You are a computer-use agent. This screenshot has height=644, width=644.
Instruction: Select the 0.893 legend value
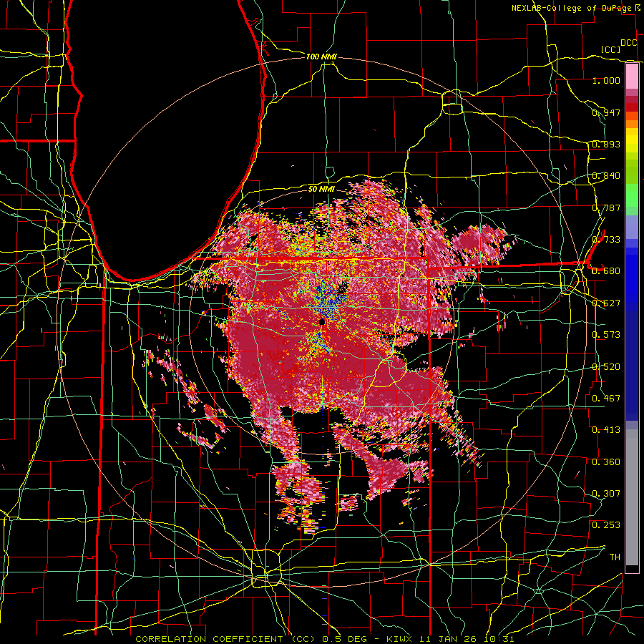click(x=606, y=144)
